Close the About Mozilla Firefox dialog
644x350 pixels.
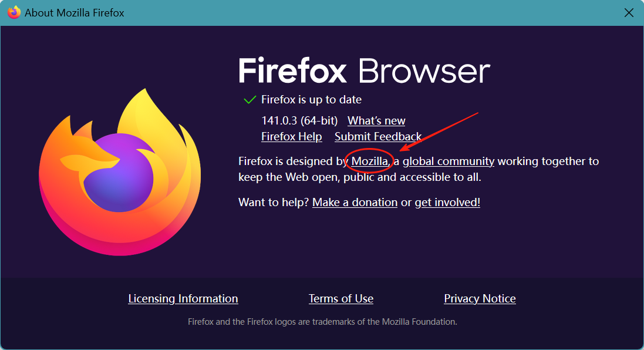point(629,13)
